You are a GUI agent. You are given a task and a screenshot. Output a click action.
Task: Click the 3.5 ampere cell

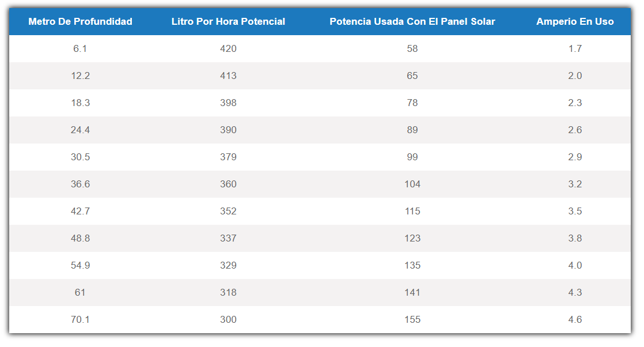(575, 212)
